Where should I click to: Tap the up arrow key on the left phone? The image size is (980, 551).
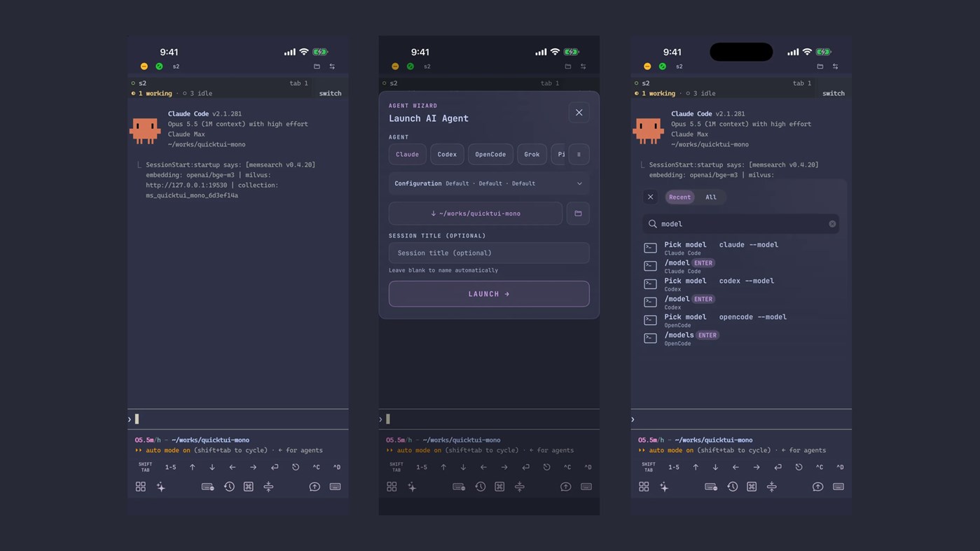click(193, 467)
